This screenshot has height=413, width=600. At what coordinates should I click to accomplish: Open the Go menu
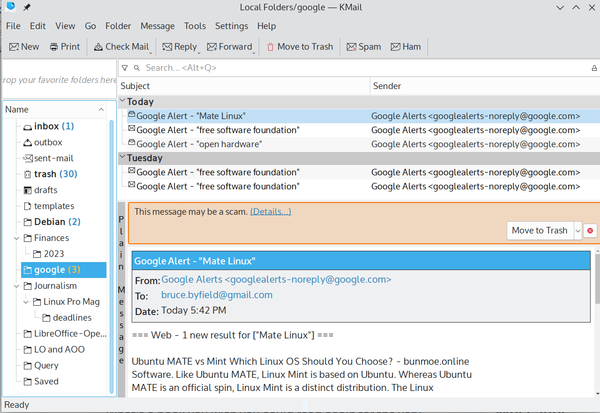90,26
